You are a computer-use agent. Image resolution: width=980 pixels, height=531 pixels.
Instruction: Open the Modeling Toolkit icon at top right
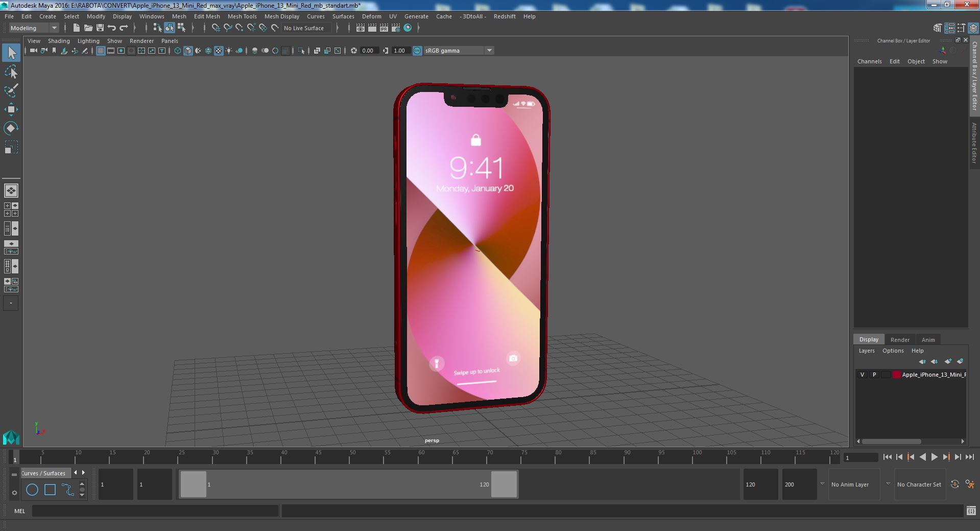coord(938,28)
